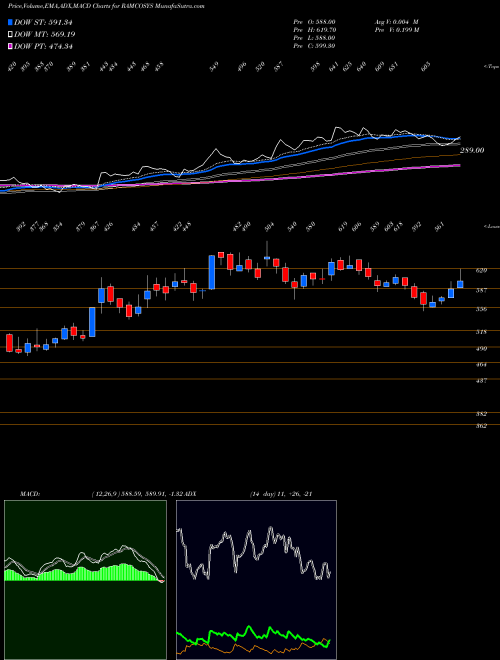Click the blue DOW ST legend swatch
Image resolution: width=500 pixels, height=660 pixels.
click(x=11, y=23)
